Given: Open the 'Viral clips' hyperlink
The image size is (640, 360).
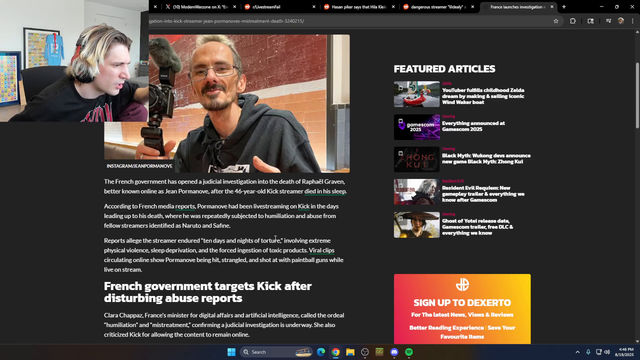Looking at the screenshot, I should (x=321, y=250).
